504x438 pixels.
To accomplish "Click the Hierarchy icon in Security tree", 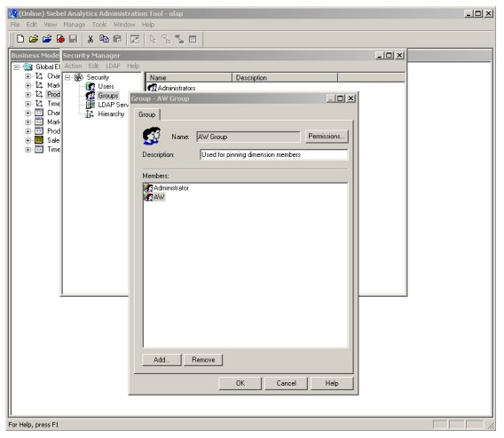I will pyautogui.click(x=90, y=113).
